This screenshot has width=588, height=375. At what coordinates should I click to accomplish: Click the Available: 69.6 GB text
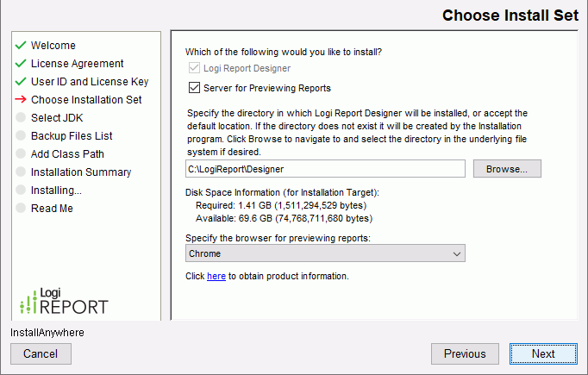284,218
